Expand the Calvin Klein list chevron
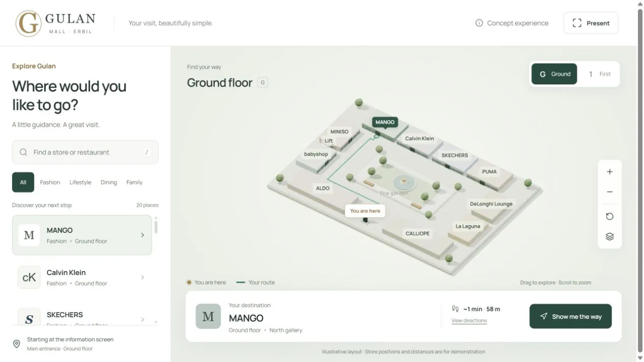 click(143, 277)
